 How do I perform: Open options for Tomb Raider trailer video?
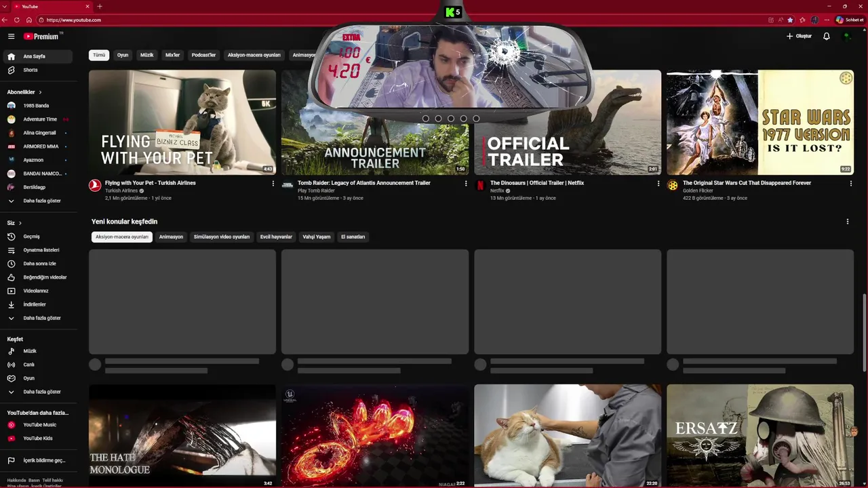(x=466, y=183)
